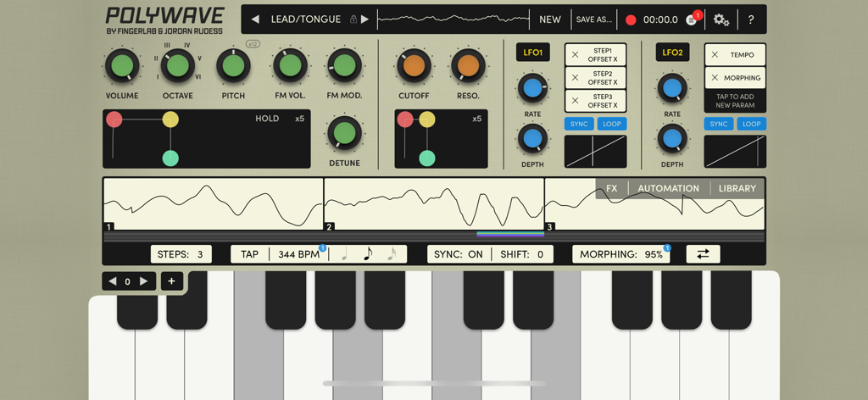This screenshot has width=868, height=400.
Task: Open the settings gears
Action: point(721,20)
